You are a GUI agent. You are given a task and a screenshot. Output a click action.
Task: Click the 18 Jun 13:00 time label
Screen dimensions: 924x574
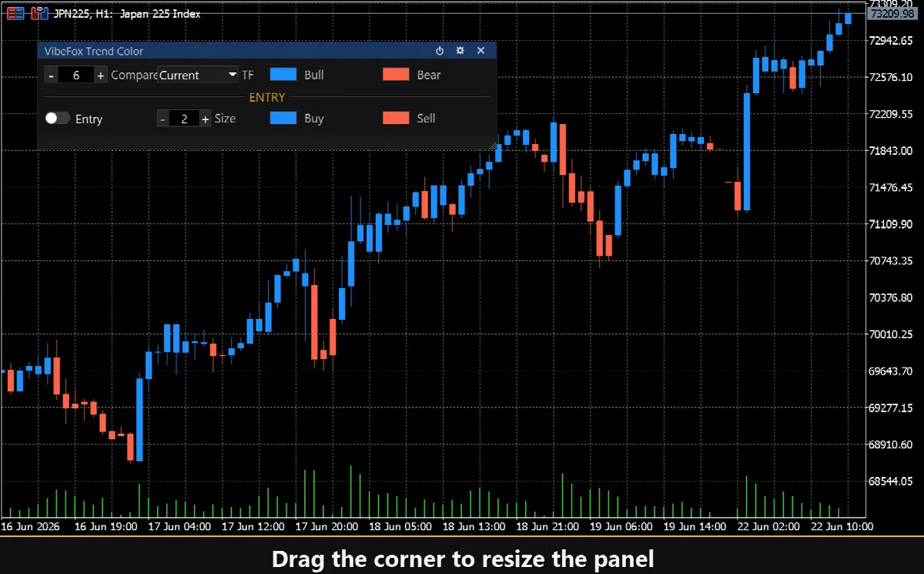(474, 527)
